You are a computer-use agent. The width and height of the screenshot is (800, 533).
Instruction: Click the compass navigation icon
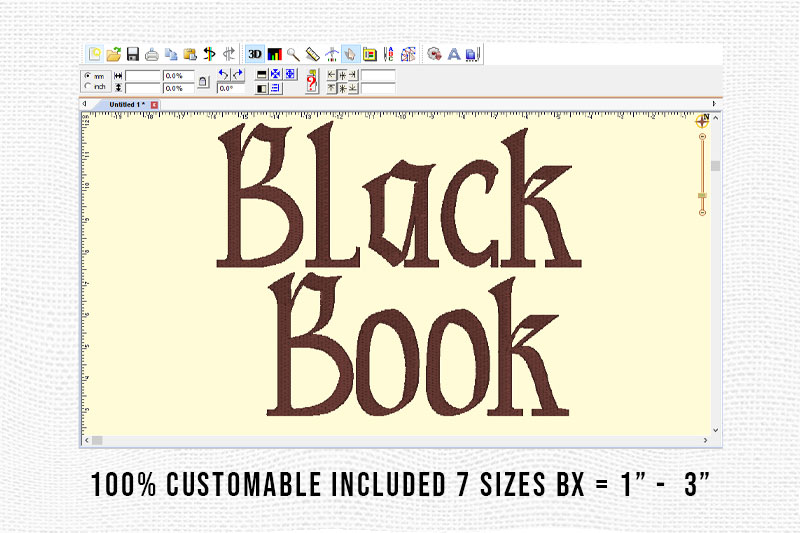(x=703, y=121)
